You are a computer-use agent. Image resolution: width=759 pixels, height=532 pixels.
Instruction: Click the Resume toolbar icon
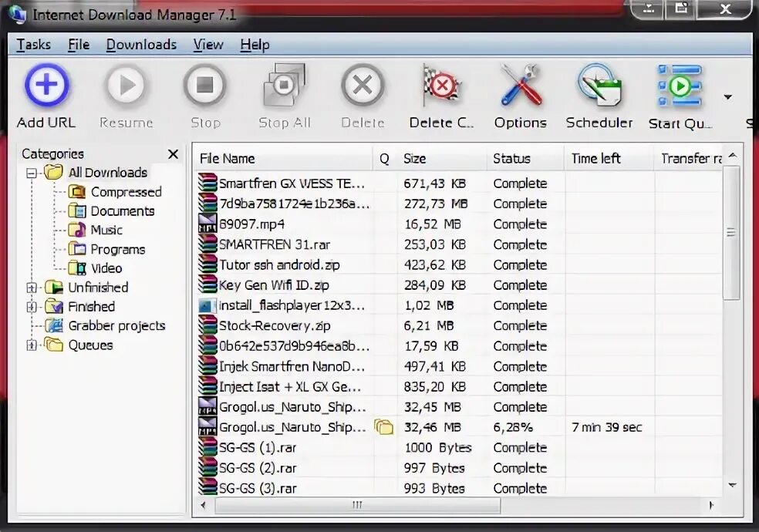pyautogui.click(x=126, y=86)
